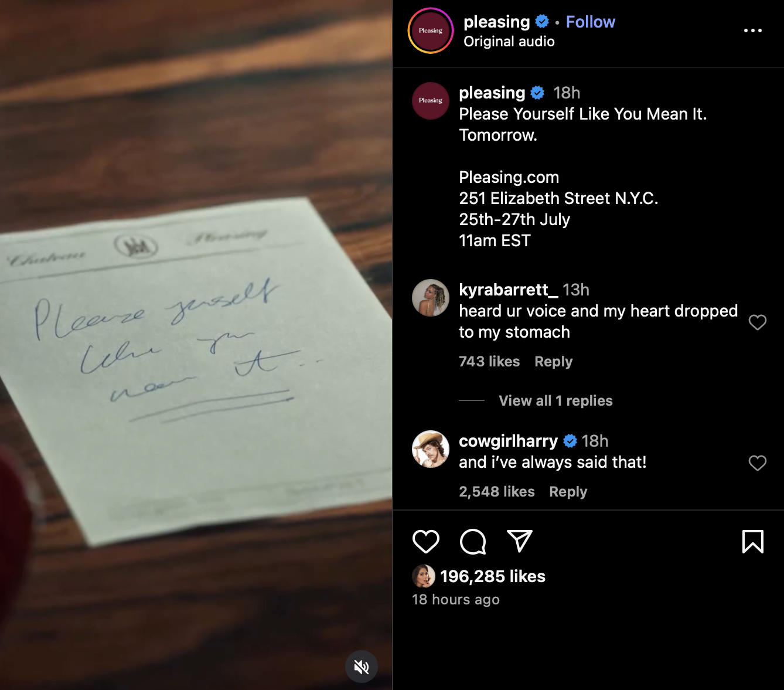
Task: Expand View all 1 replies
Action: click(555, 400)
